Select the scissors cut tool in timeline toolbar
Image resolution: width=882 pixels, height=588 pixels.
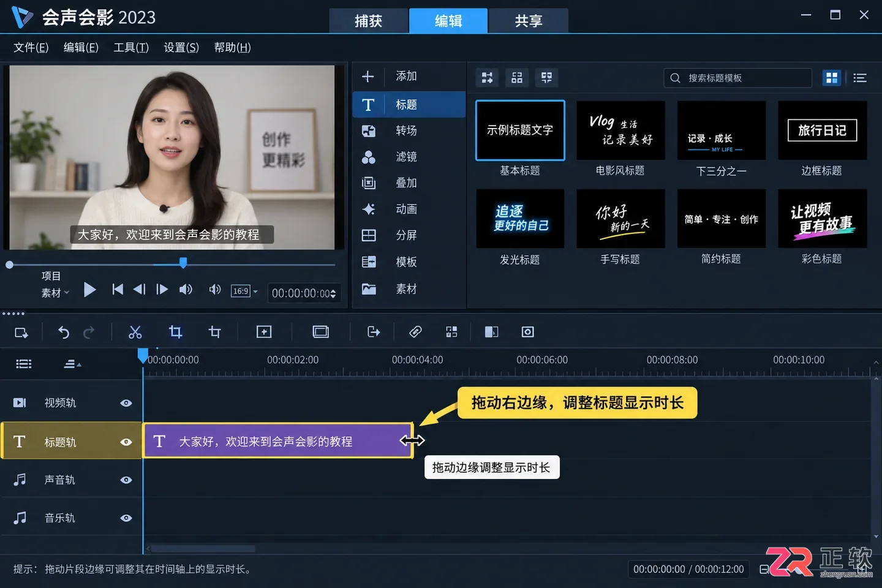point(135,332)
